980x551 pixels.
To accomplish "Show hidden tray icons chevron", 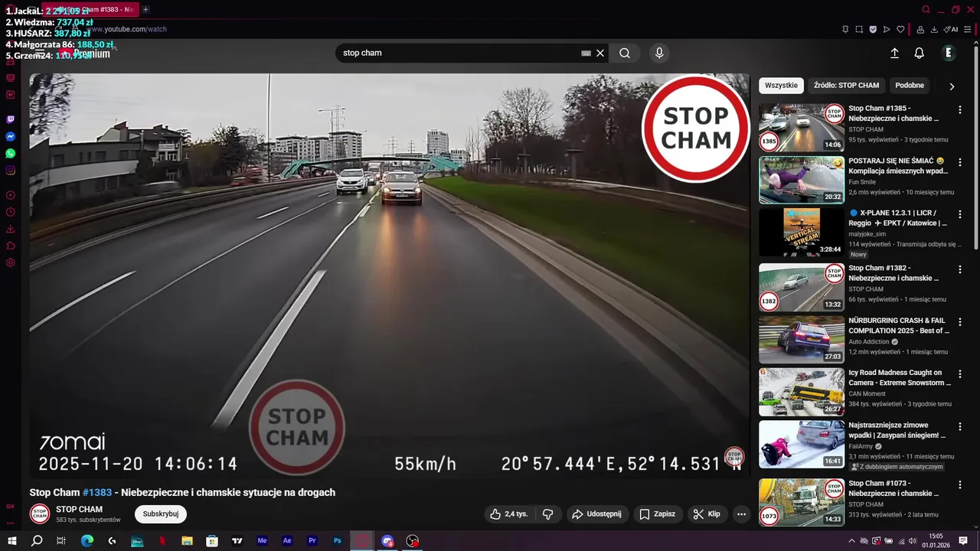I will (851, 541).
